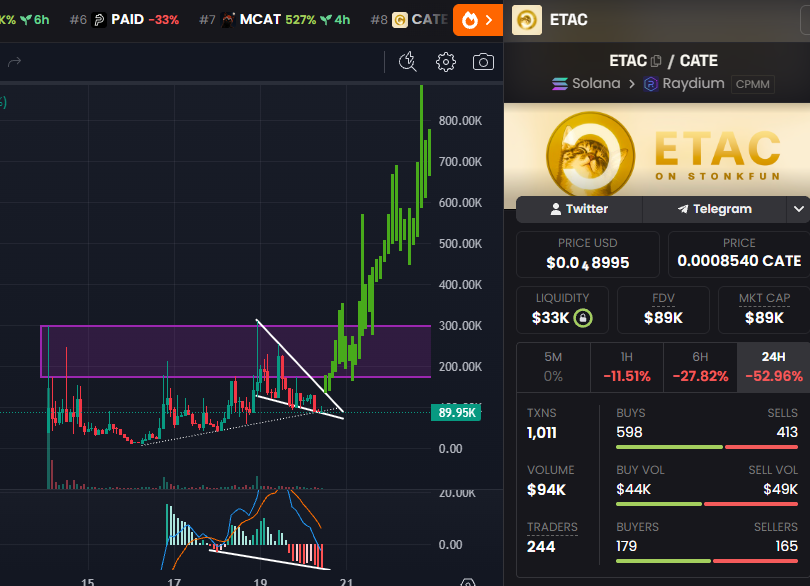Image resolution: width=810 pixels, height=586 pixels.
Task: Click the 800.00K price axis label
Action: tap(460, 120)
